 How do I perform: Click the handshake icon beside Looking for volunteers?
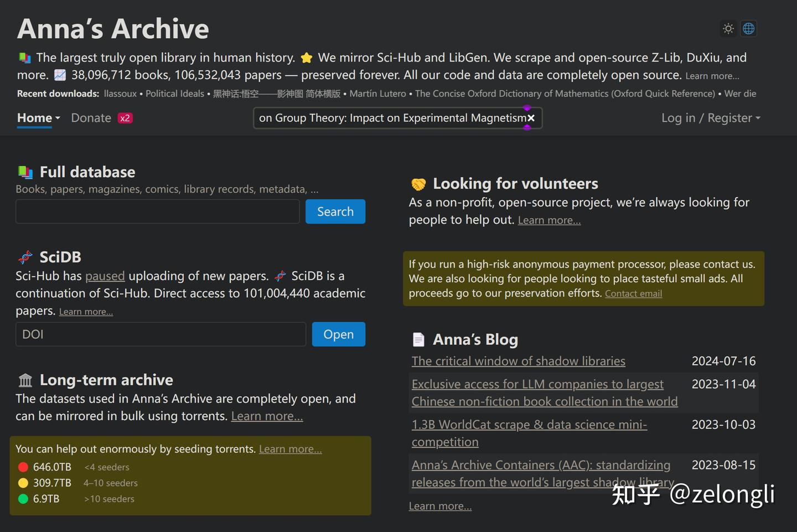tap(418, 184)
